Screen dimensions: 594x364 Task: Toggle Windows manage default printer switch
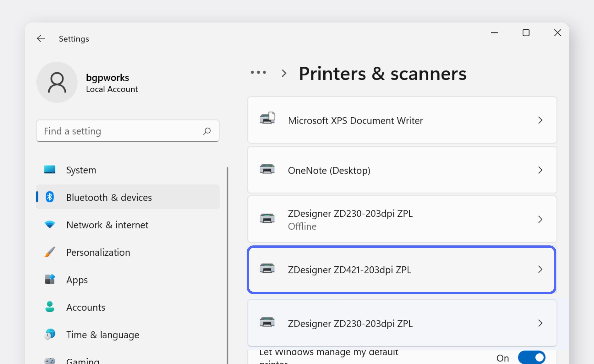point(531,358)
